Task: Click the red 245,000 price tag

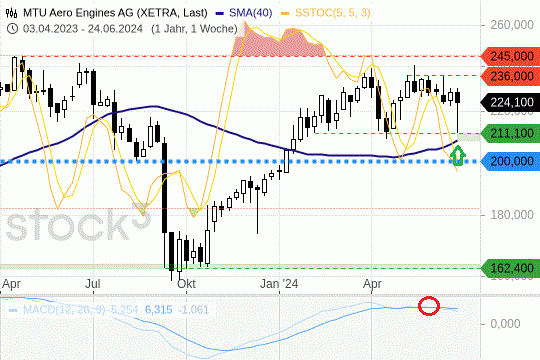Action: click(510, 56)
